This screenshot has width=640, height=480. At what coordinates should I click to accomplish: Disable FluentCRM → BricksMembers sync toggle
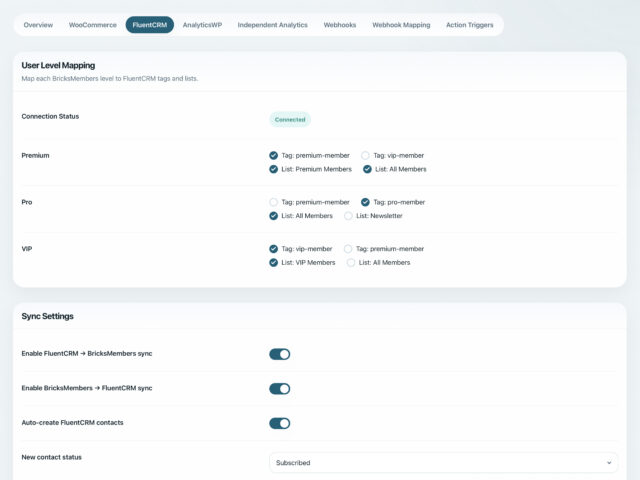coord(280,354)
